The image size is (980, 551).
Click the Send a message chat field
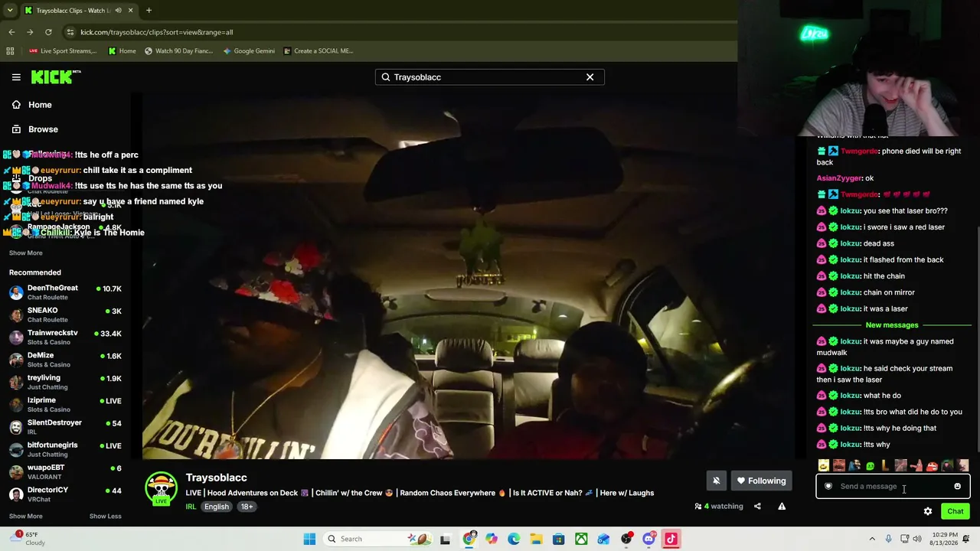click(892, 486)
